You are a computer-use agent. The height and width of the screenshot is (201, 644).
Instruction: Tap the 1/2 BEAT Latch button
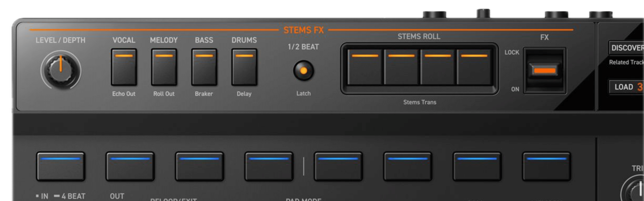coord(303,71)
